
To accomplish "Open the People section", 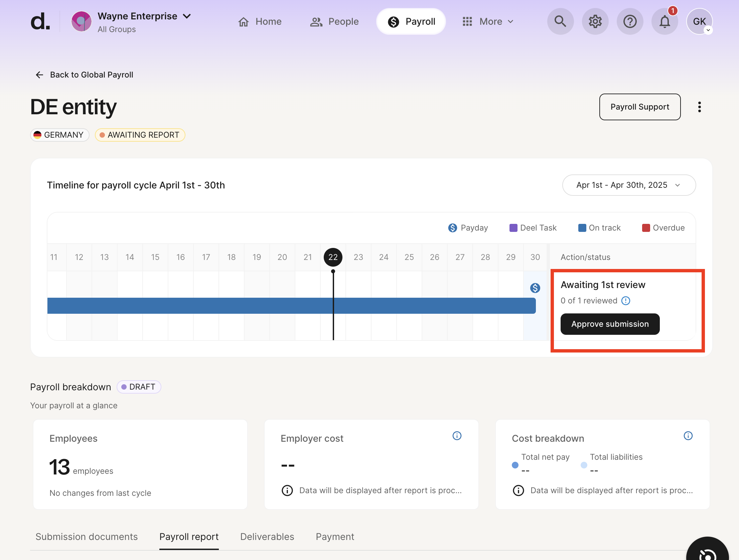I will tap(334, 21).
